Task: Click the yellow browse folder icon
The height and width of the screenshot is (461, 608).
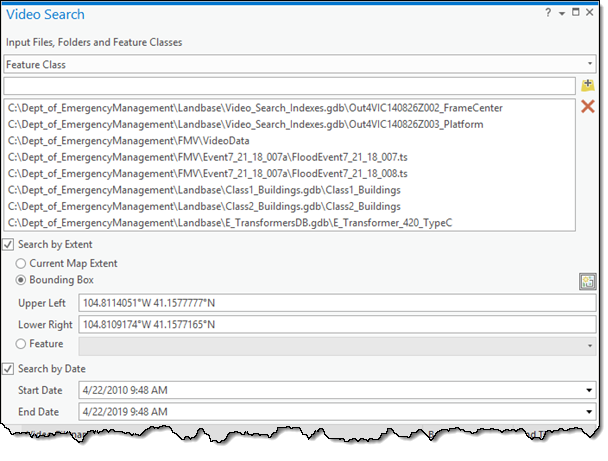Action: point(588,86)
